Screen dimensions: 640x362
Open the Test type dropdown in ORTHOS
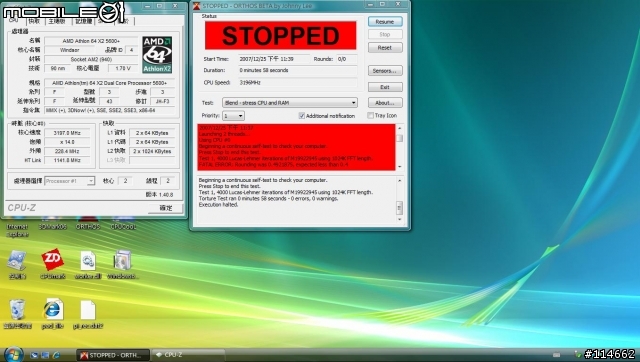[x=290, y=102]
